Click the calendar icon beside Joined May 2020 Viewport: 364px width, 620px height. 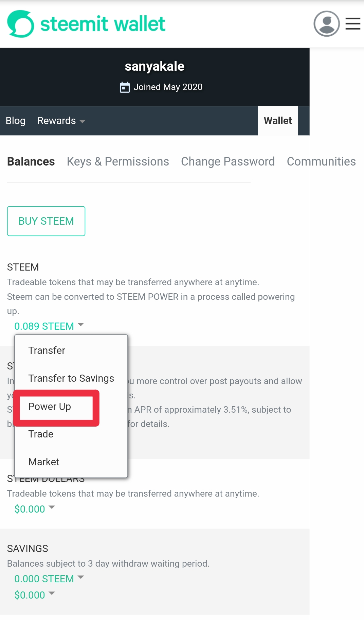125,87
